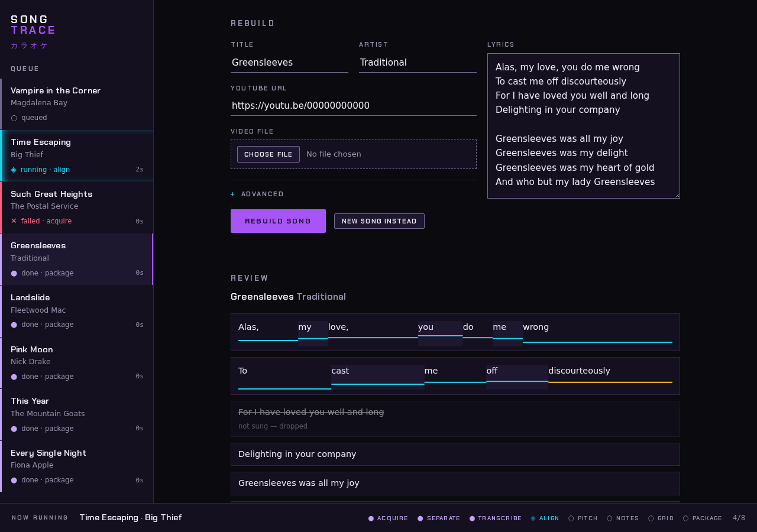Click the SEPARATE stage dot in the status bar
The height and width of the screenshot is (532, 757).
pyautogui.click(x=420, y=518)
